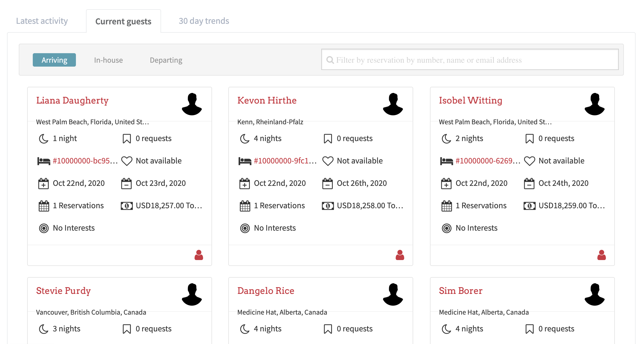The width and height of the screenshot is (644, 344).
Task: Open Sim Borer's guest profile
Action: (461, 291)
